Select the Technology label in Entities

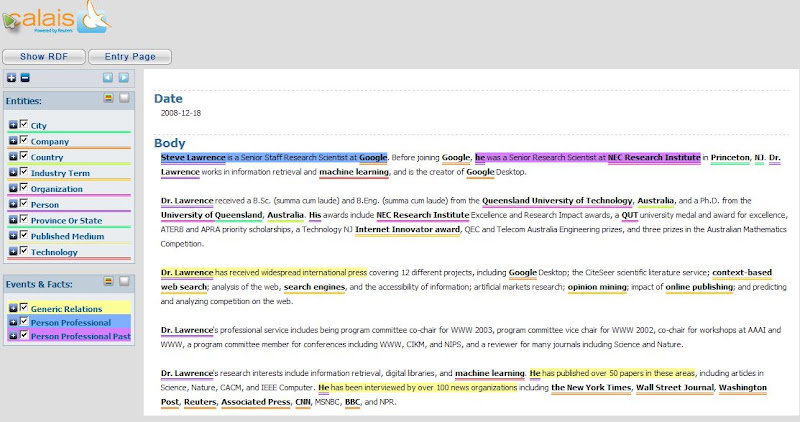pyautogui.click(x=54, y=252)
